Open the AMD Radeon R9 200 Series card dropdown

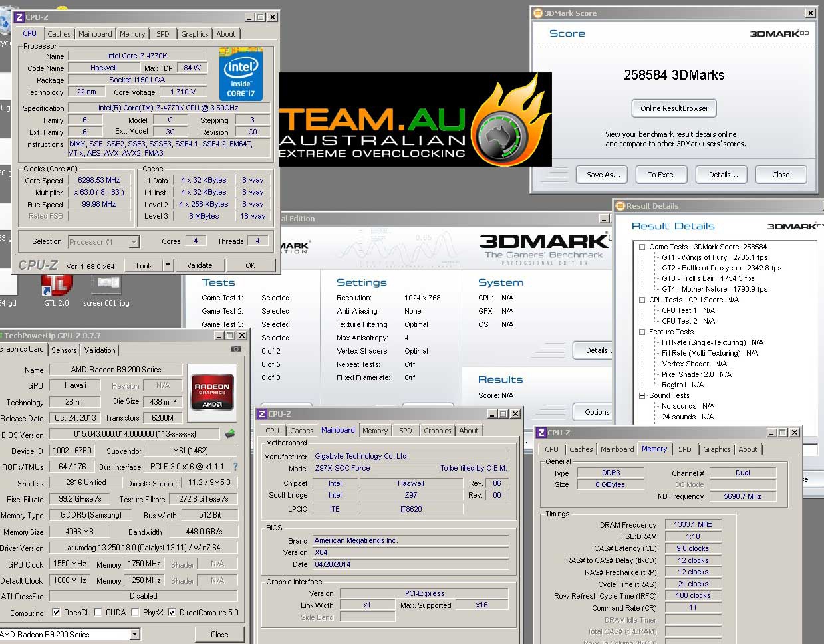(134, 635)
